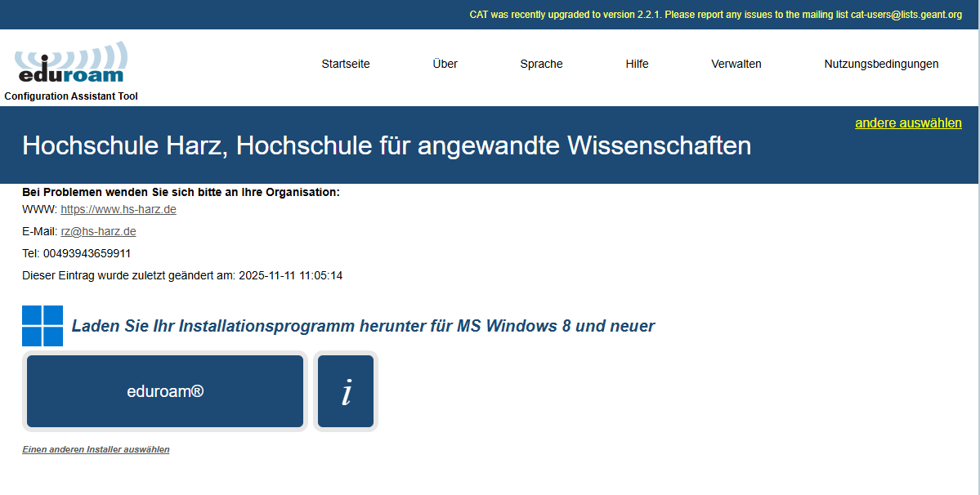Click the CAT version 2.2.1 upgrade notice
The image size is (980, 495).
pos(715,15)
